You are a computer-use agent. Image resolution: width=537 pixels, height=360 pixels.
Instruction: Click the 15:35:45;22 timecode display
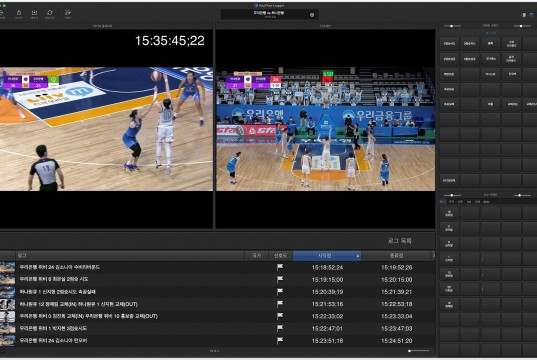[170, 41]
